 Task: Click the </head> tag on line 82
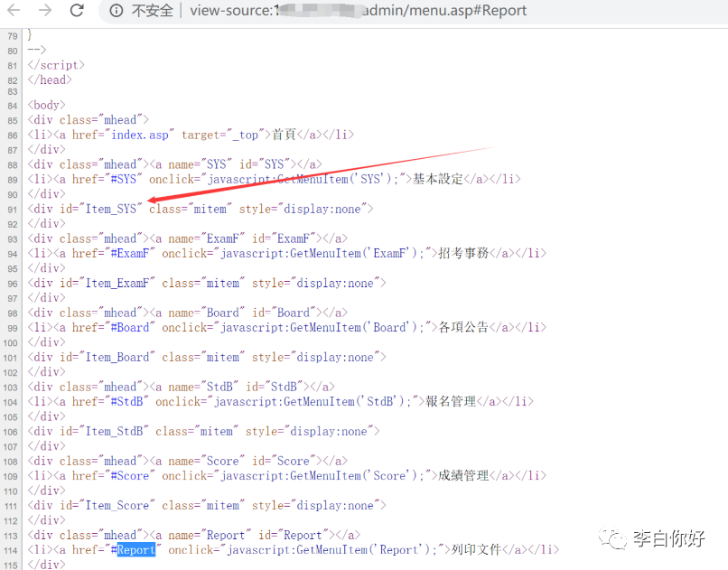pos(50,80)
